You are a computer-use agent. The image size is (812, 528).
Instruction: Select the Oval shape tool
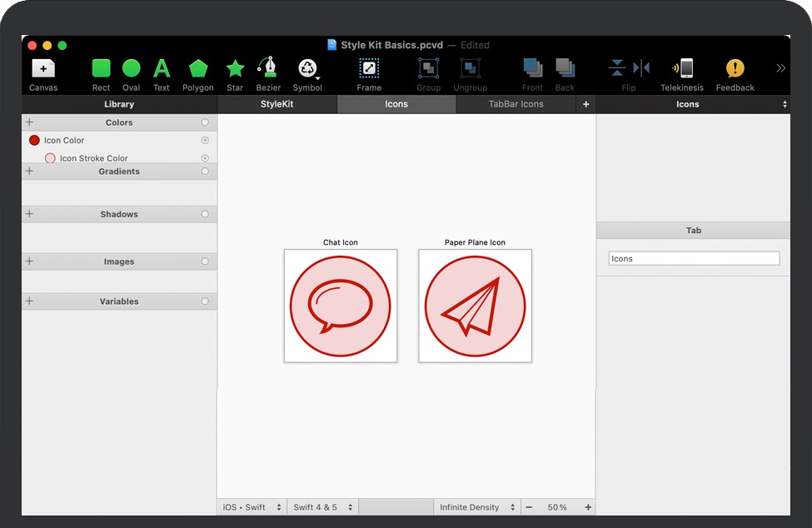point(131,69)
